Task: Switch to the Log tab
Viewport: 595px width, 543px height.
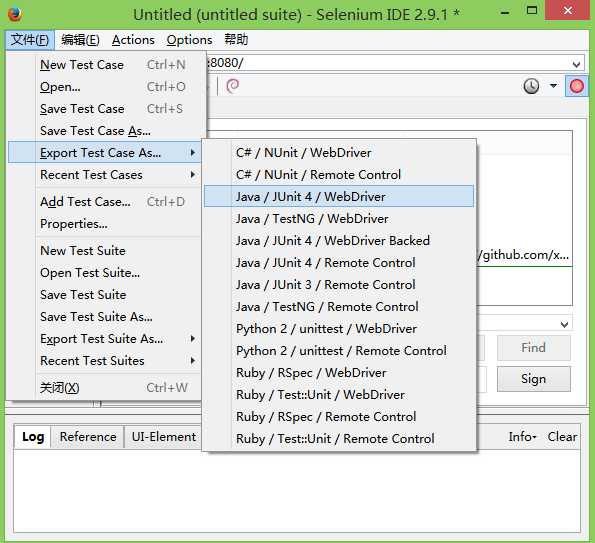Action: click(x=33, y=437)
